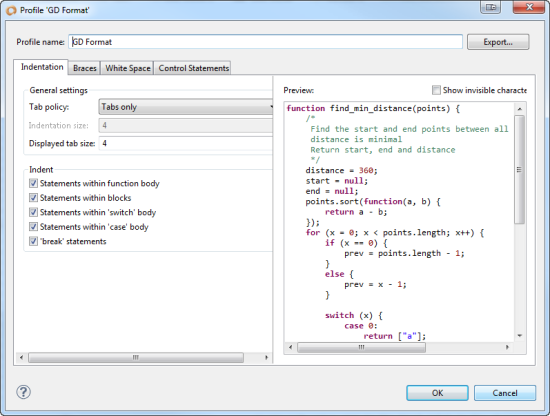The image size is (550, 416).
Task: Click 'switch (x) {' in preview
Action: pos(354,315)
